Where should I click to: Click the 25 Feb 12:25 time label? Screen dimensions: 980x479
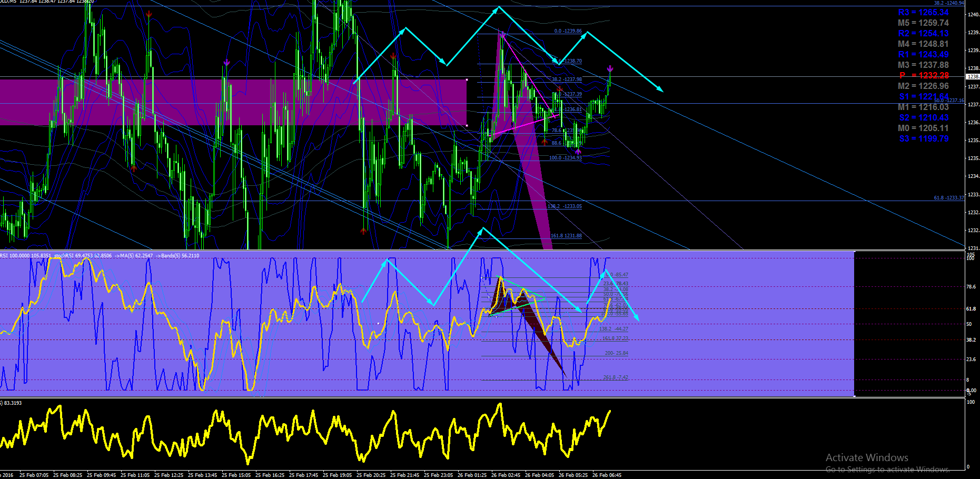click(169, 475)
